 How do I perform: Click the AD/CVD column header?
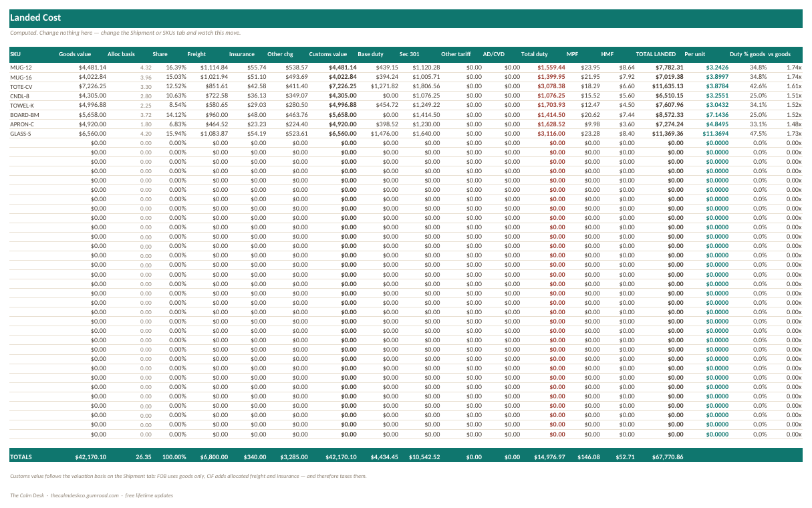(x=494, y=53)
